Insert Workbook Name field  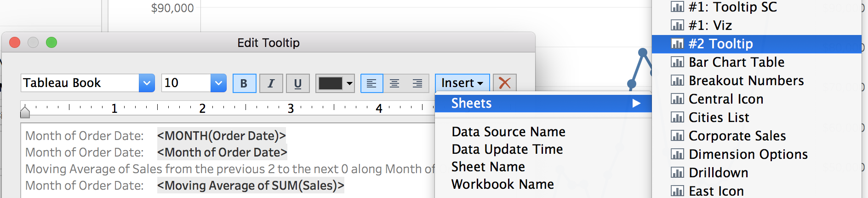point(503,184)
